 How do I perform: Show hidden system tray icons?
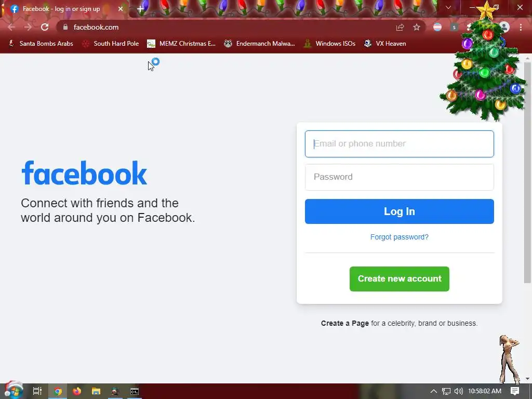(x=434, y=391)
